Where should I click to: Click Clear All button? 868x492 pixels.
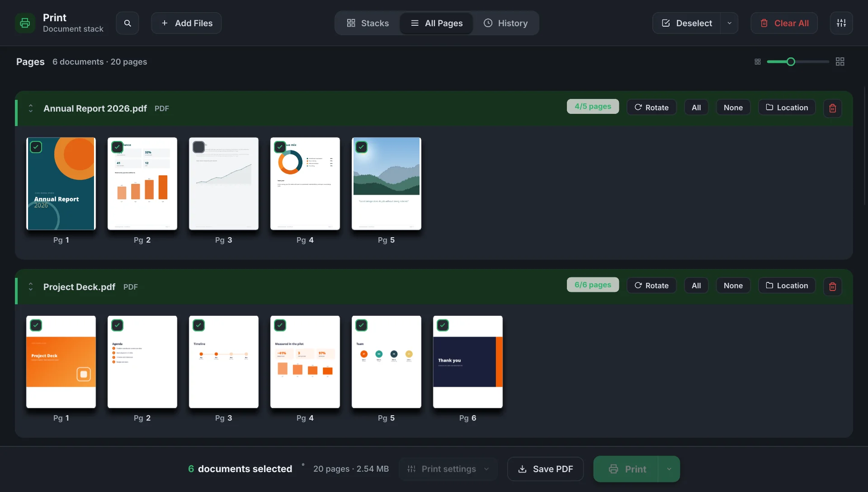(x=784, y=23)
